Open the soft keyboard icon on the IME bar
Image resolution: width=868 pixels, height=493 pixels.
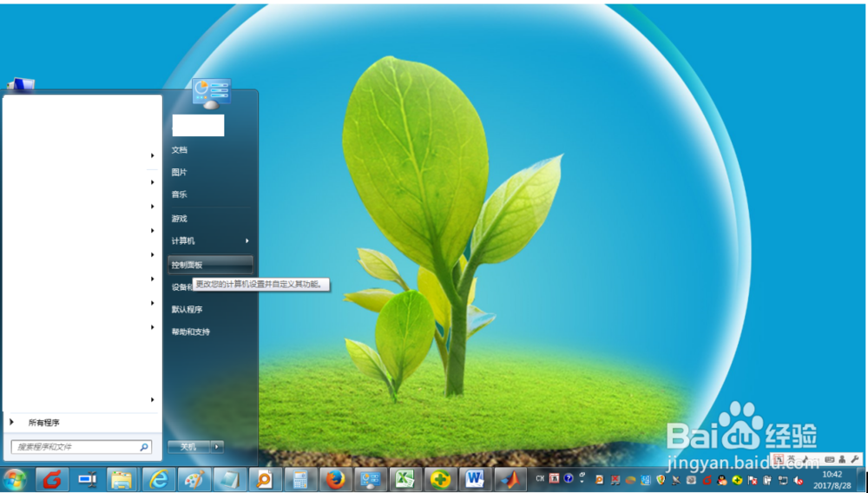[x=829, y=459]
